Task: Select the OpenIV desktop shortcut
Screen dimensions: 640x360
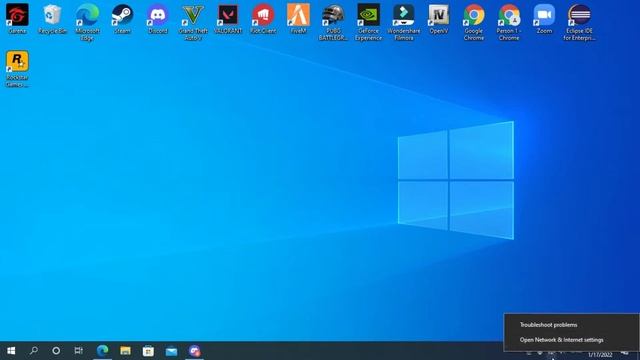Action: click(438, 18)
